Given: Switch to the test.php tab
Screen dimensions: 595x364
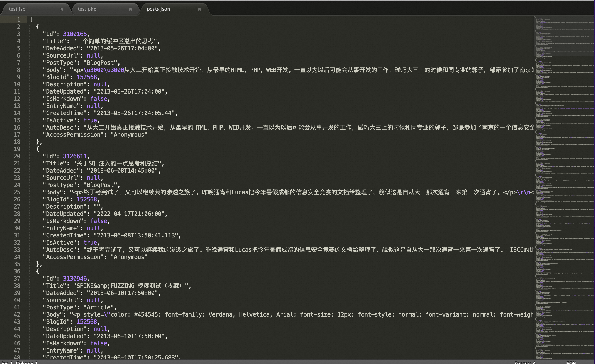Looking at the screenshot, I should pos(87,9).
